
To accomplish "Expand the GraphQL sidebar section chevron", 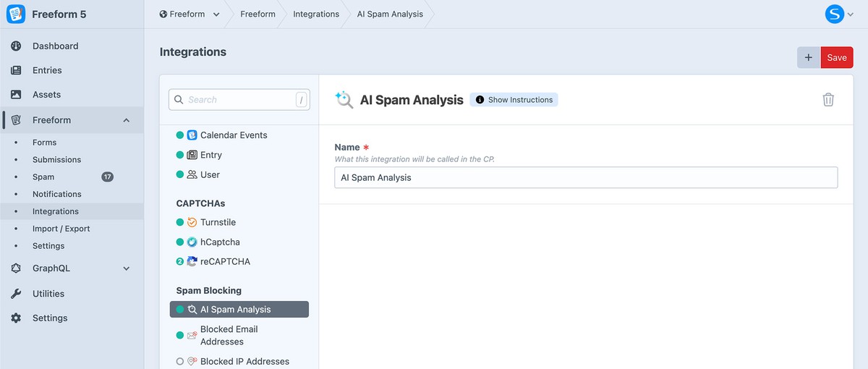I will click(x=127, y=268).
